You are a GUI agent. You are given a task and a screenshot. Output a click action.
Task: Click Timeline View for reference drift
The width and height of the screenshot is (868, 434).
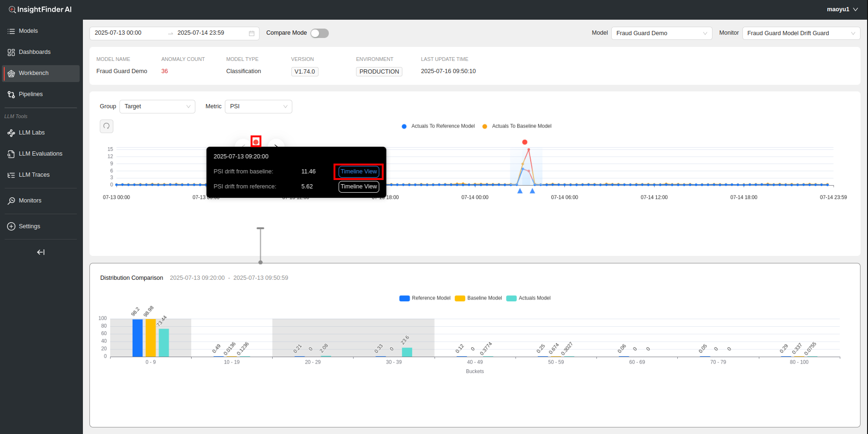coord(358,187)
